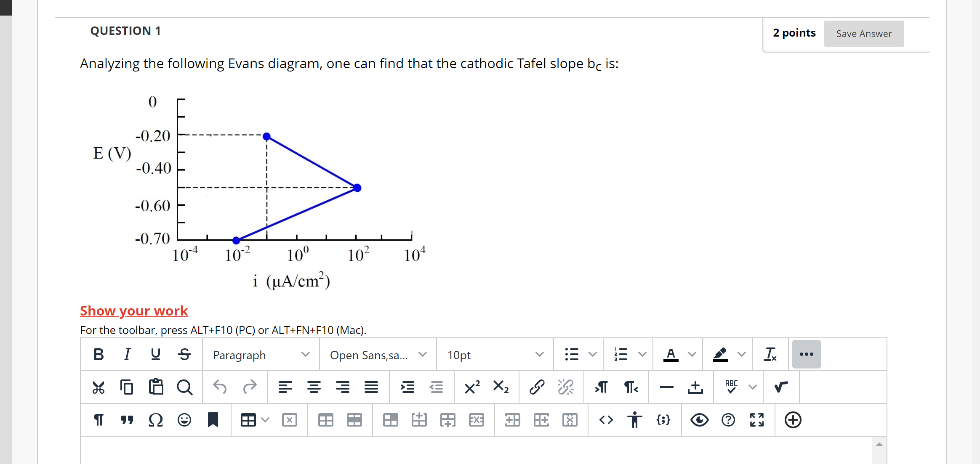Undo the last edit
The image size is (980, 464).
click(x=219, y=387)
